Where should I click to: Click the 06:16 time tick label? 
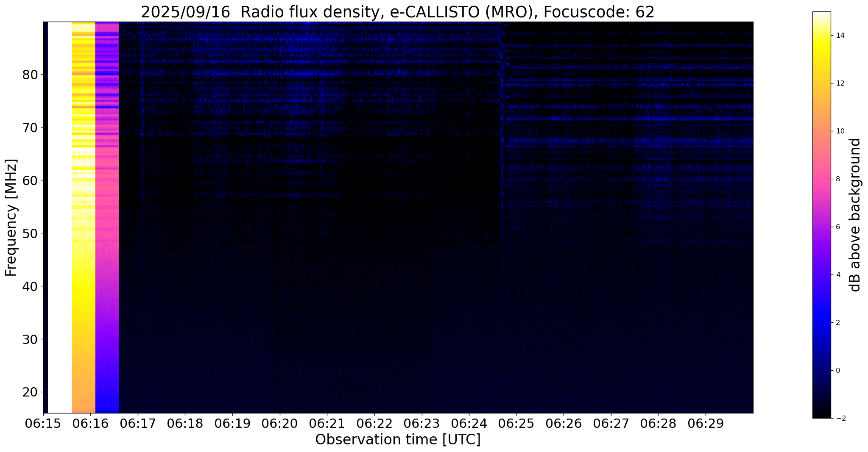click(90, 424)
